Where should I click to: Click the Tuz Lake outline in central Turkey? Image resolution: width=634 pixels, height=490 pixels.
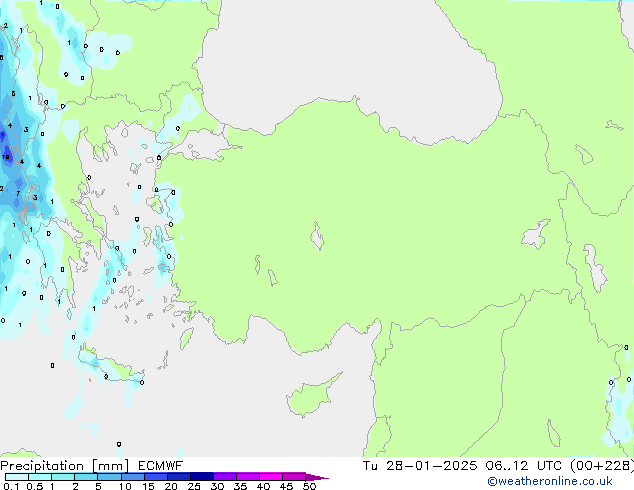click(x=317, y=236)
